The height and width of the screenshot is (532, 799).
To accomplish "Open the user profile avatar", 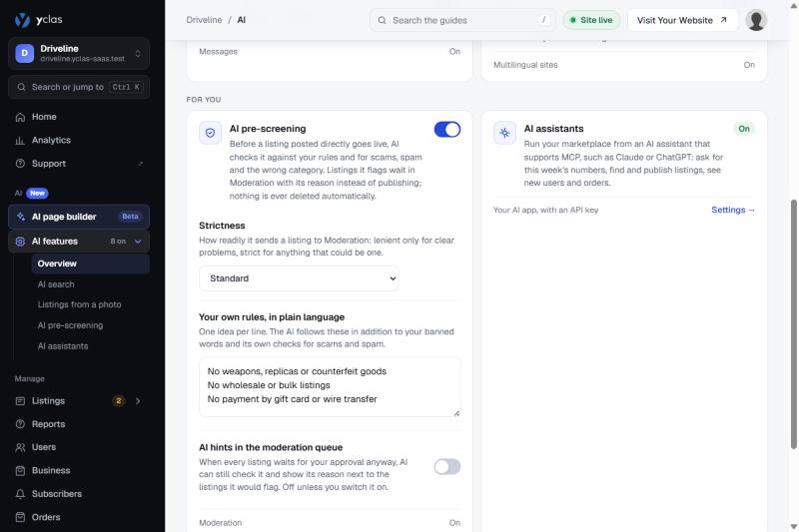I will [x=756, y=20].
